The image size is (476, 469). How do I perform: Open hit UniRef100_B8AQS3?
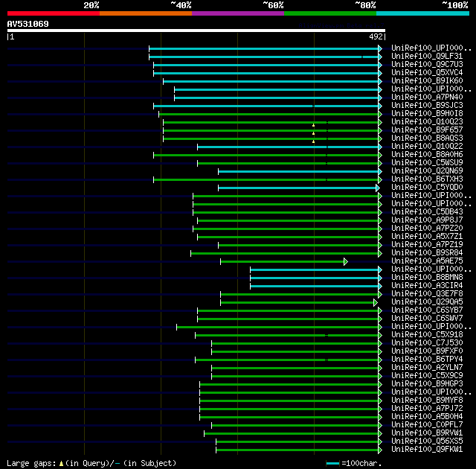pos(427,138)
